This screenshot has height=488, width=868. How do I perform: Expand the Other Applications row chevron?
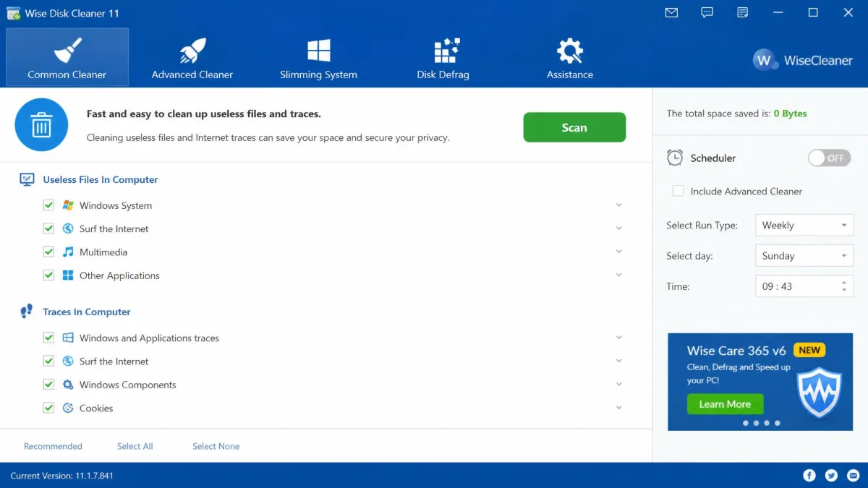(619, 275)
